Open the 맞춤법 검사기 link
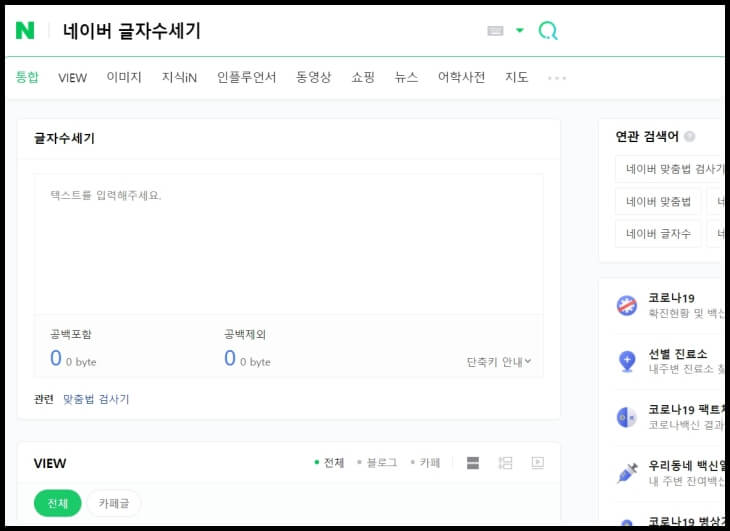Image resolution: width=730 pixels, height=531 pixels. click(x=96, y=399)
